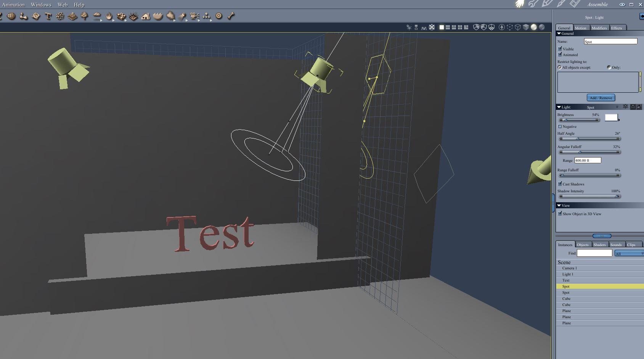Uncheck the Visible checkbox

560,49
